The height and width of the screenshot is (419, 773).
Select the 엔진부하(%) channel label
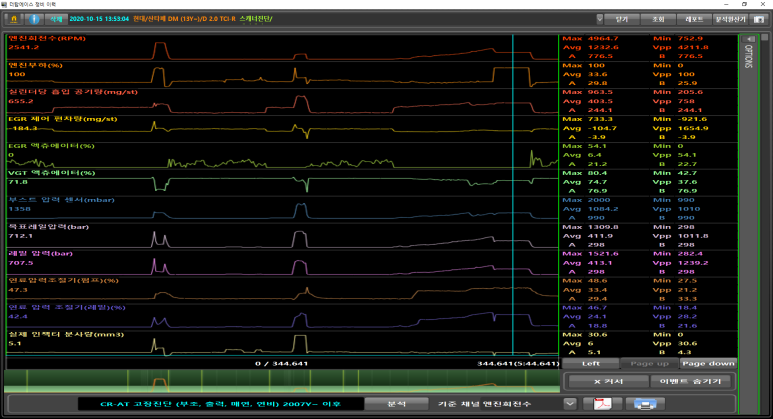[35, 65]
